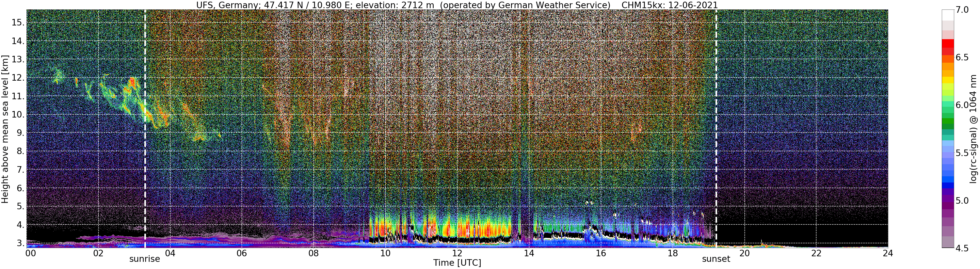Click the y-axis tick label '9.'
The image size is (980, 269).
pos(20,133)
